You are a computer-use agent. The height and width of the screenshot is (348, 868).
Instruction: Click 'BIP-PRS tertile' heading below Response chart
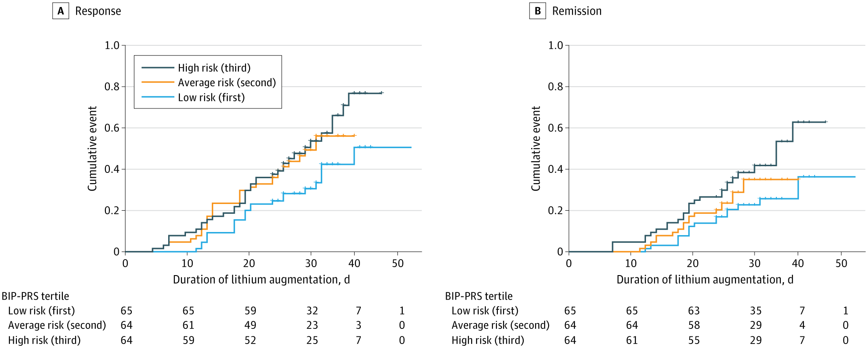(x=36, y=296)
